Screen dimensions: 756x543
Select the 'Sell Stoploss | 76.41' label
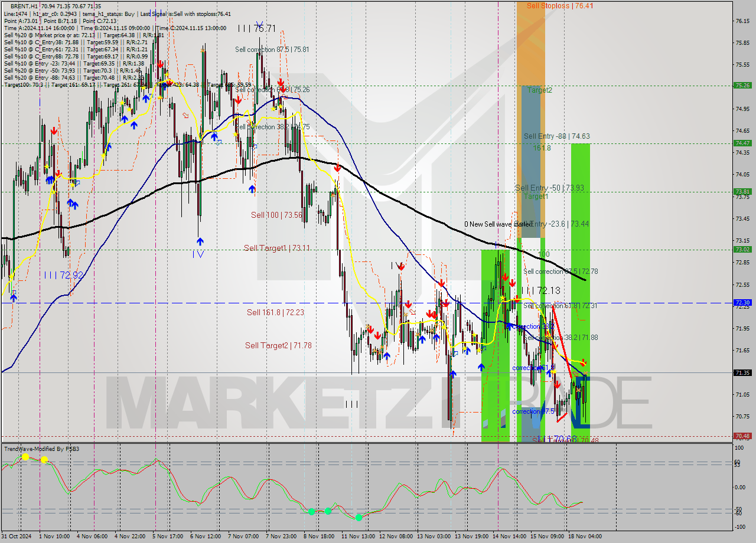pyautogui.click(x=560, y=6)
